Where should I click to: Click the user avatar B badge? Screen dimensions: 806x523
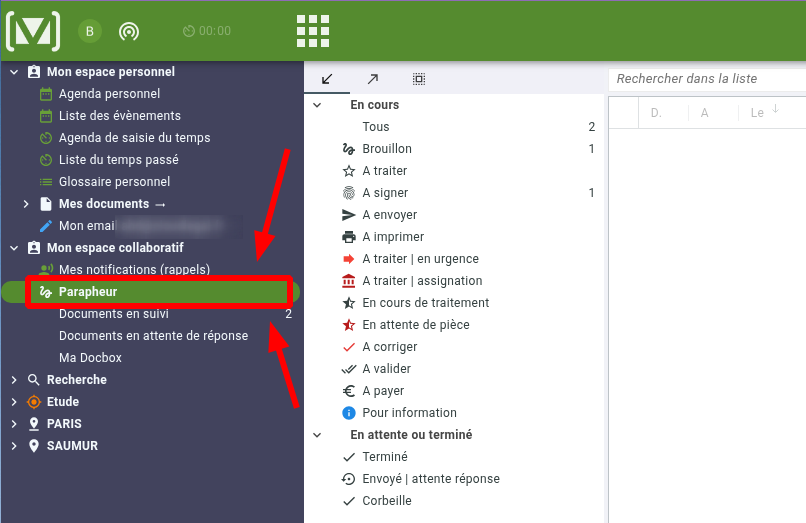click(x=90, y=31)
